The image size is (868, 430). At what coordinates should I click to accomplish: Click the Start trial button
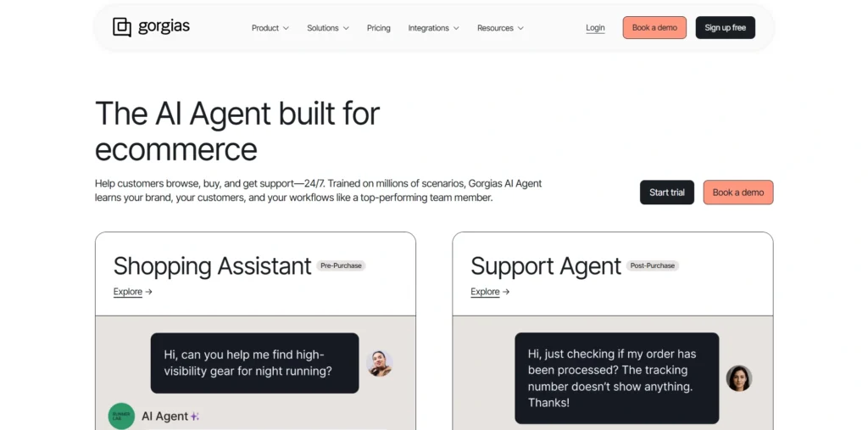coord(667,193)
